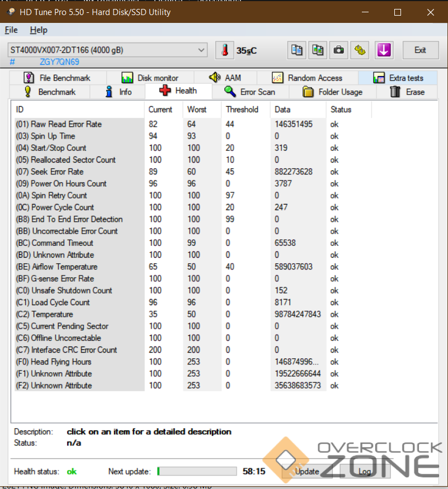Click the copy screenshot to clipboard icon
The image size is (448, 489).
[318, 50]
